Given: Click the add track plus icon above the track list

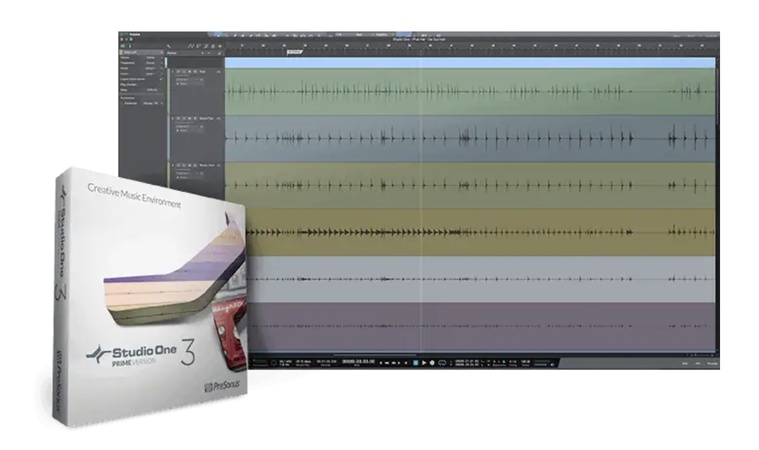Looking at the screenshot, I should pyautogui.click(x=220, y=46).
